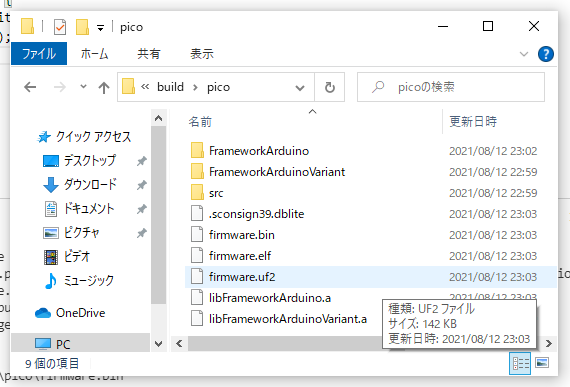The height and width of the screenshot is (387, 570).
Task: Switch to the 共有 ribbon tab
Action: tap(149, 54)
